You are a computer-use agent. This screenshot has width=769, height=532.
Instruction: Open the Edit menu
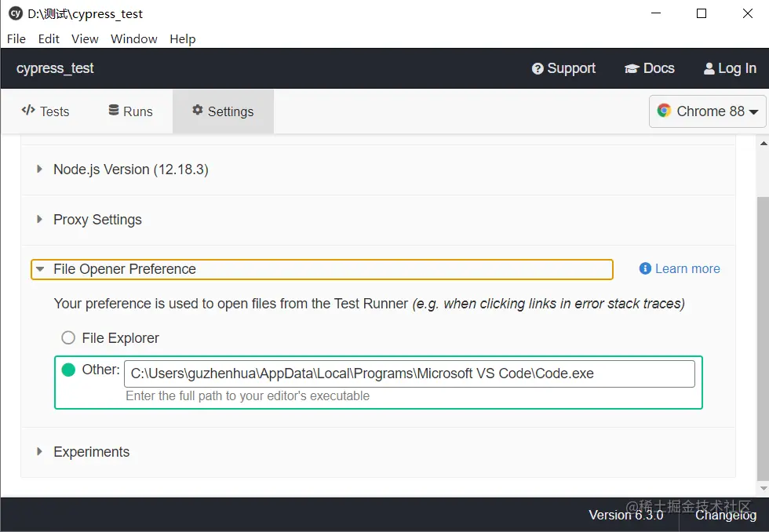[x=49, y=38]
